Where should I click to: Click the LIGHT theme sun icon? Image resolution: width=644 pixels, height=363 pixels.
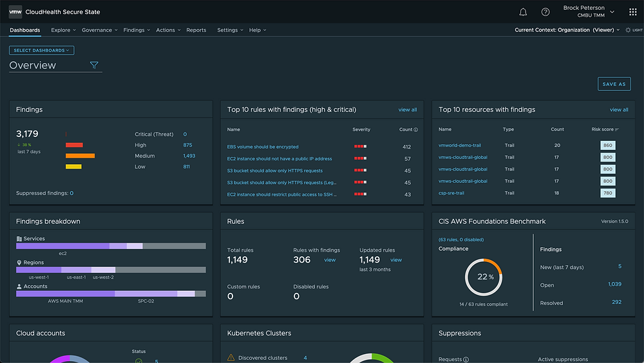coord(628,30)
